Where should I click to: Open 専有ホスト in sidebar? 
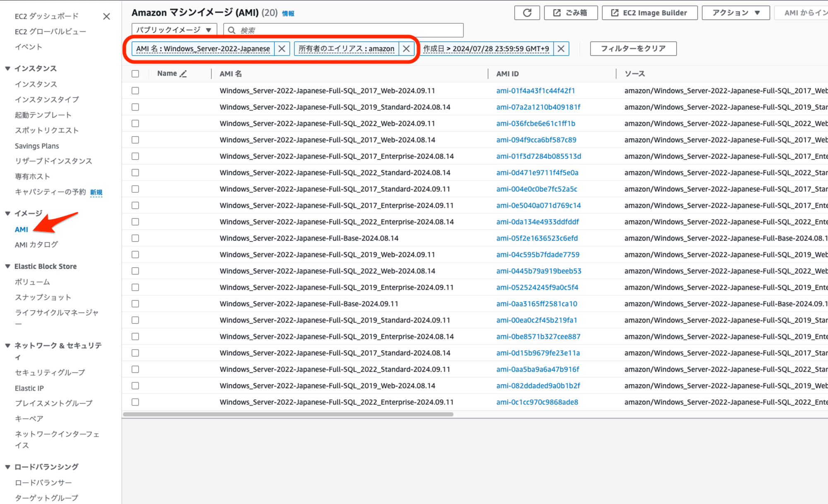point(32,176)
